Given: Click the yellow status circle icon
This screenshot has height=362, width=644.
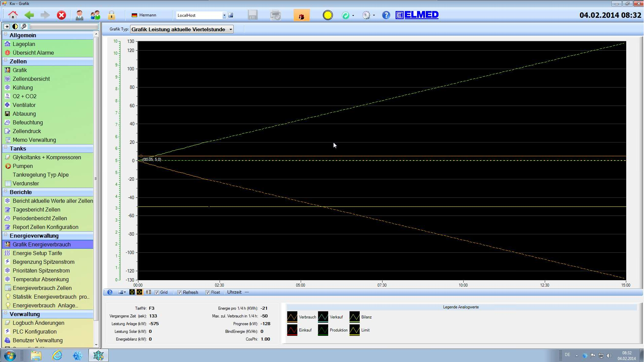Looking at the screenshot, I should click(328, 15).
